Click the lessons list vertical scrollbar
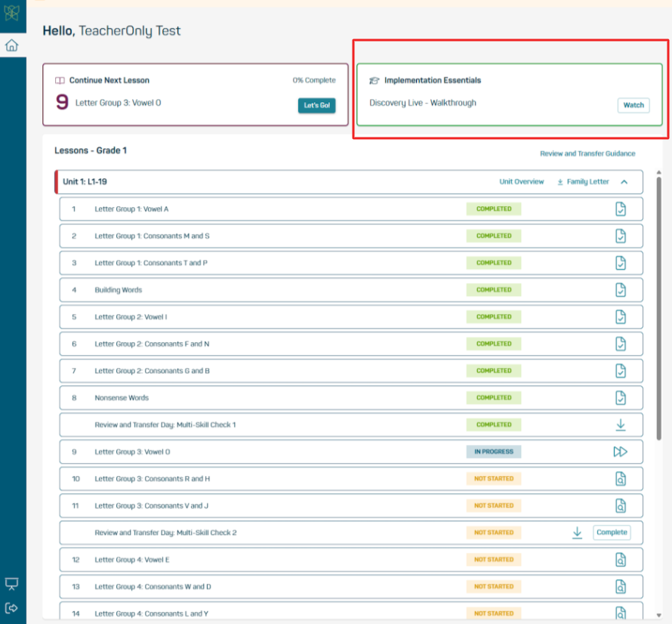Screen dimensions: 672x624 [658, 302]
